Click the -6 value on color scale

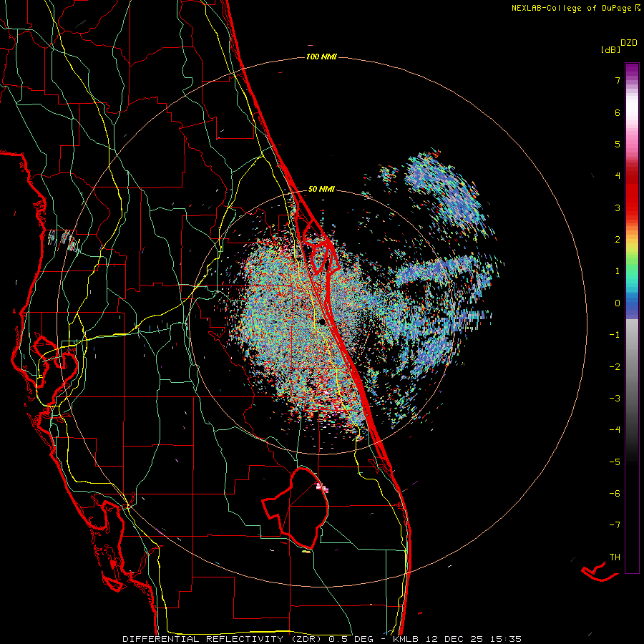coord(615,494)
